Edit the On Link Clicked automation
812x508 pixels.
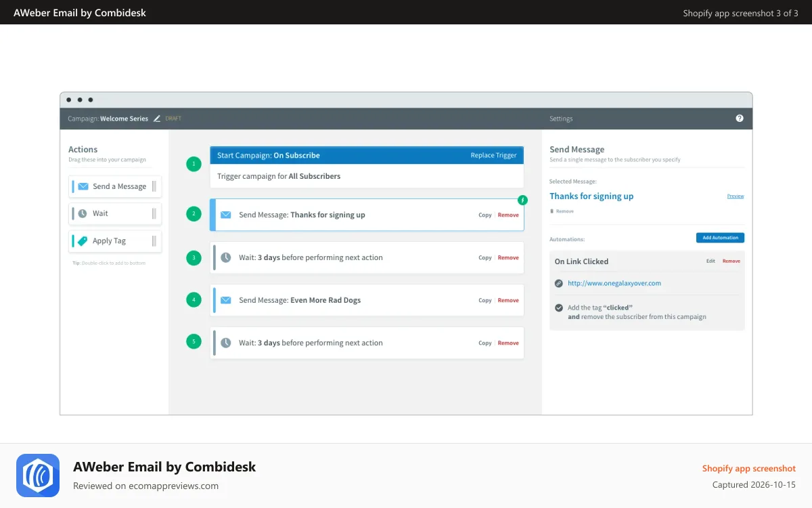click(x=710, y=261)
